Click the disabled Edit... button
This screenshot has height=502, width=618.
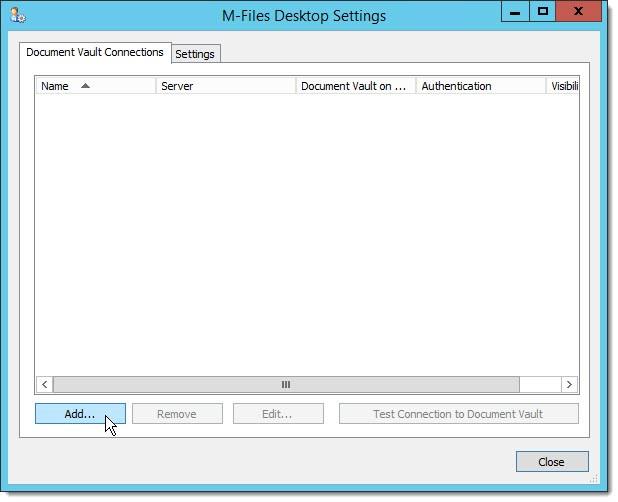[278, 414]
